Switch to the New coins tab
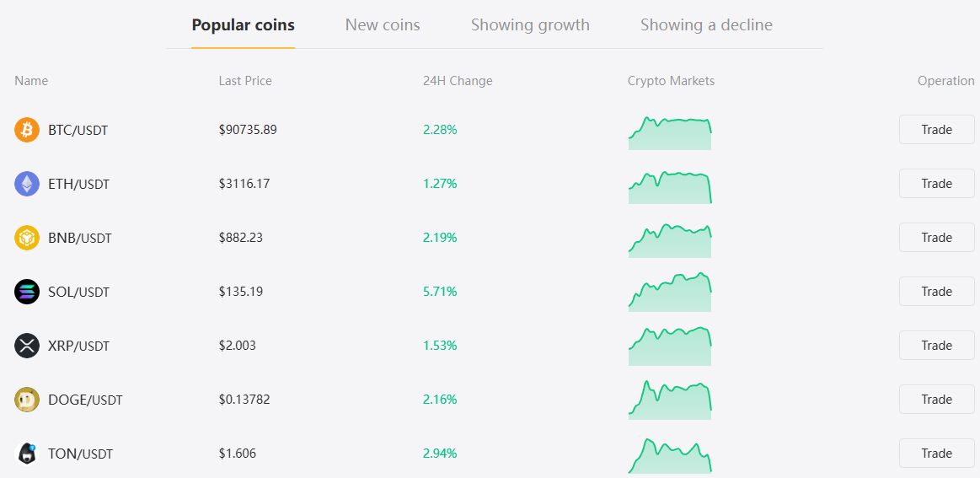The width and height of the screenshot is (980, 478). click(383, 25)
